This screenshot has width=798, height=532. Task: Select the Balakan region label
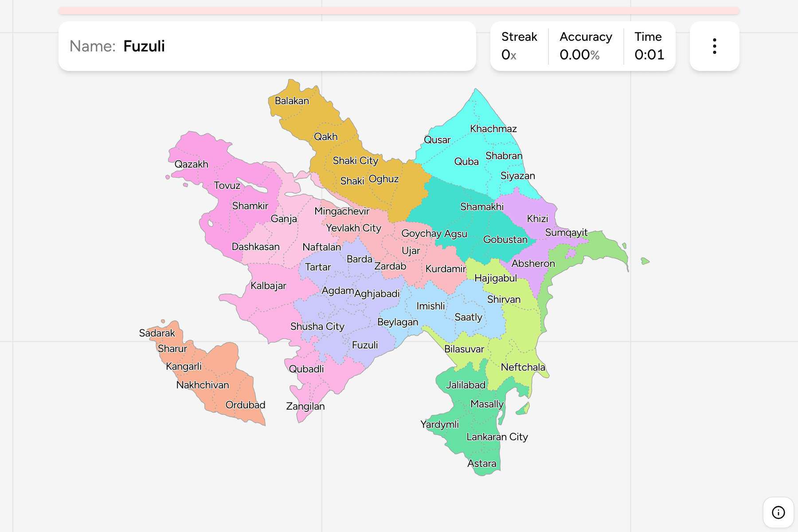292,101
